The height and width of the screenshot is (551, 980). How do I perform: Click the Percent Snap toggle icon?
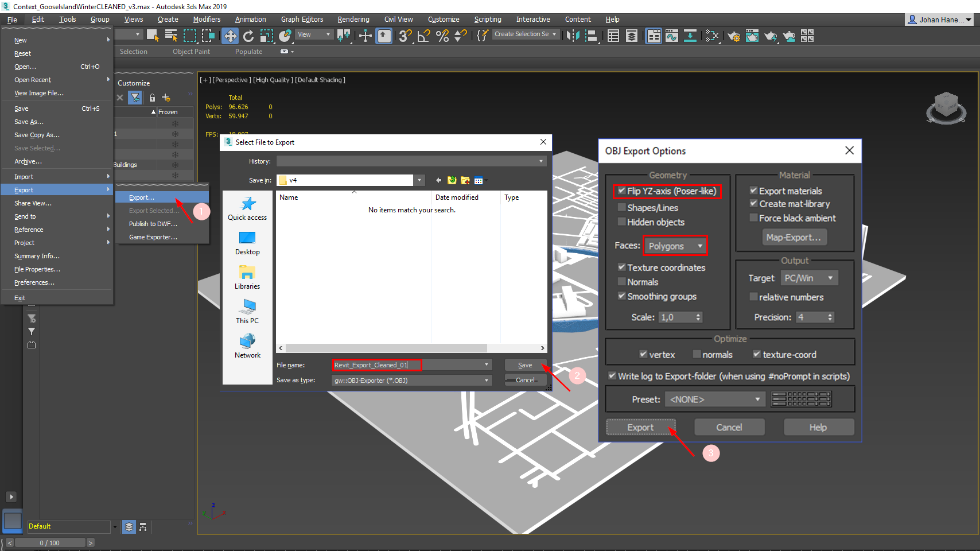point(442,36)
